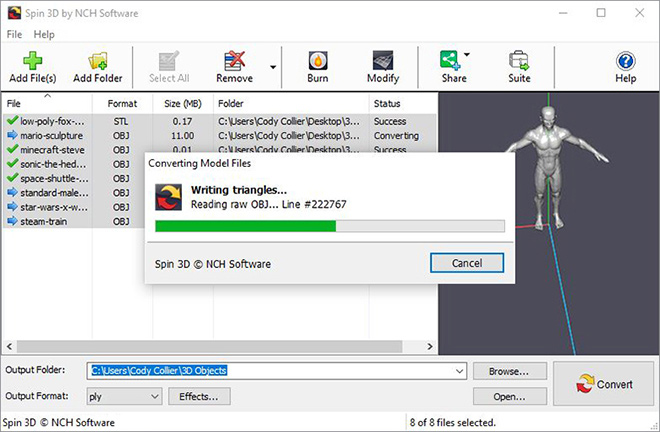Click the blue arrow beside steam-train
Screen dimensions: 660x432
[x=12, y=221]
